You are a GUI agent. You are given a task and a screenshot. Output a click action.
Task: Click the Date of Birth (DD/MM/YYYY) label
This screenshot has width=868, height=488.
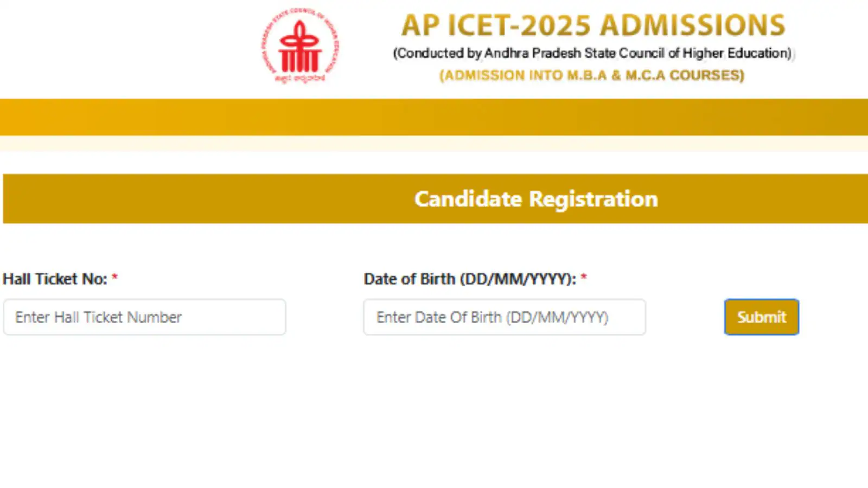[x=470, y=279]
